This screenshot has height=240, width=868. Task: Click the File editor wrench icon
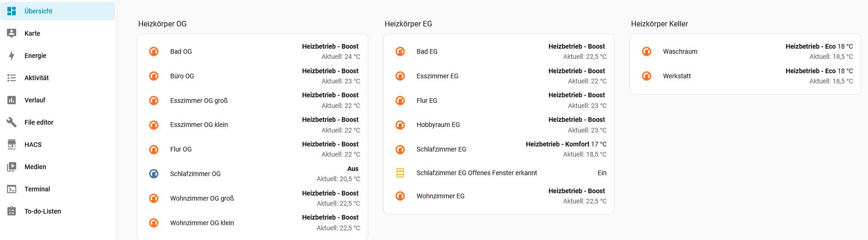pos(12,122)
